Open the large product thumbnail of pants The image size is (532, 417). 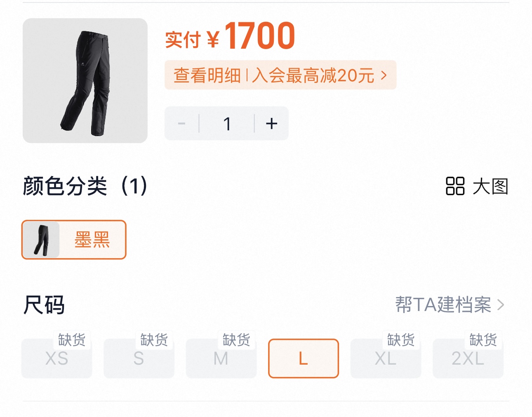click(85, 80)
